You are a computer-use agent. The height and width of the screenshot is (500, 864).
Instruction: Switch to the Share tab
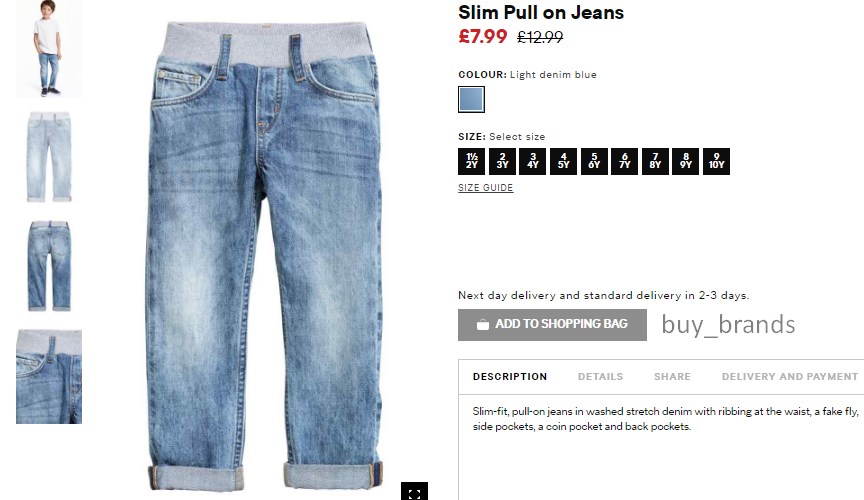[672, 377]
